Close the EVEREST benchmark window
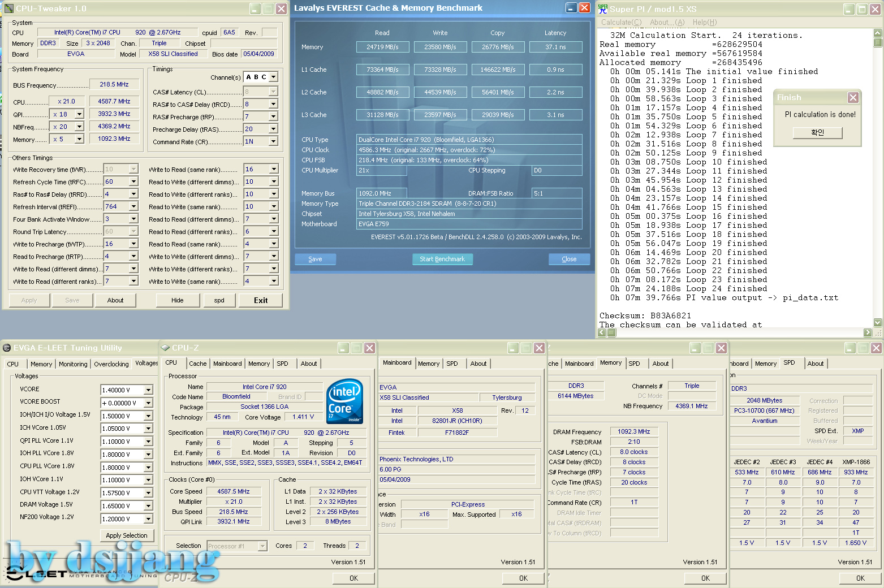Viewport: 884px width, 588px height. point(585,8)
